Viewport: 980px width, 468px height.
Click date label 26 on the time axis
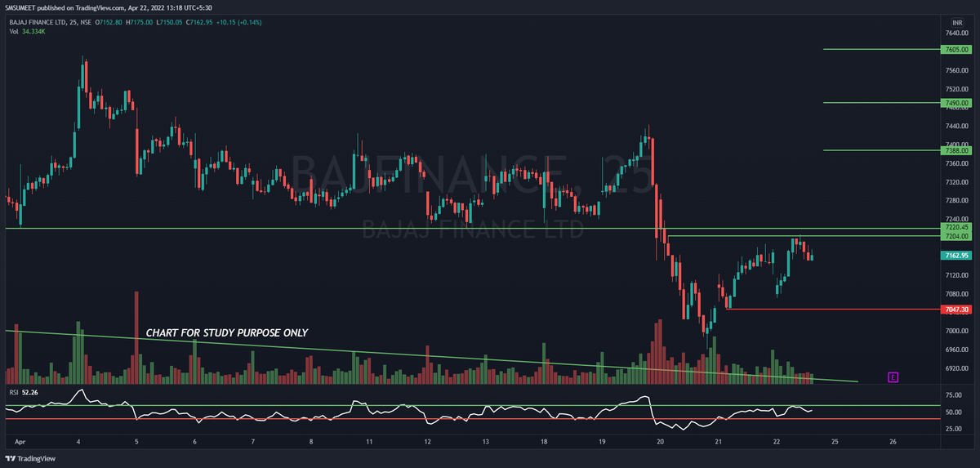(x=893, y=441)
